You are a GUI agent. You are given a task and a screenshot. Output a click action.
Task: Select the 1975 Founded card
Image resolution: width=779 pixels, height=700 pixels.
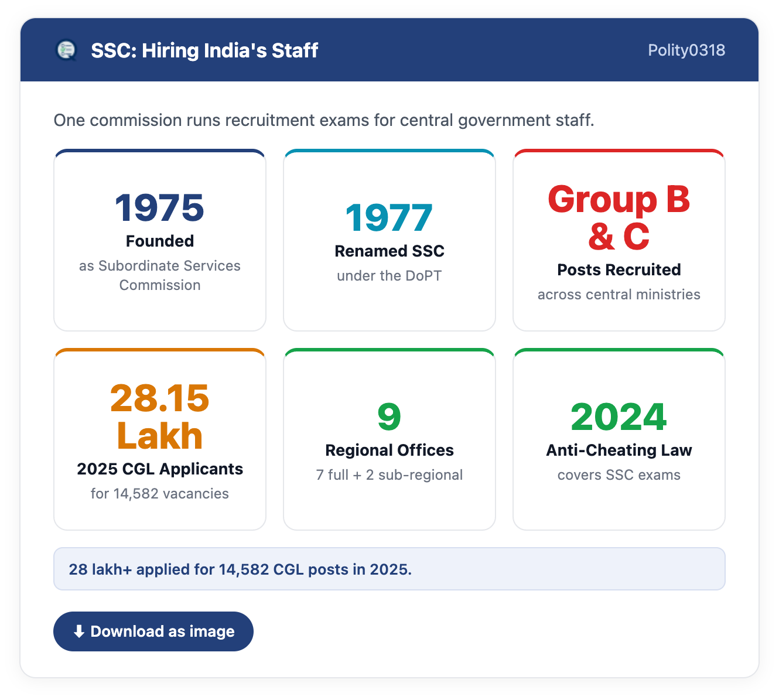[x=160, y=240]
